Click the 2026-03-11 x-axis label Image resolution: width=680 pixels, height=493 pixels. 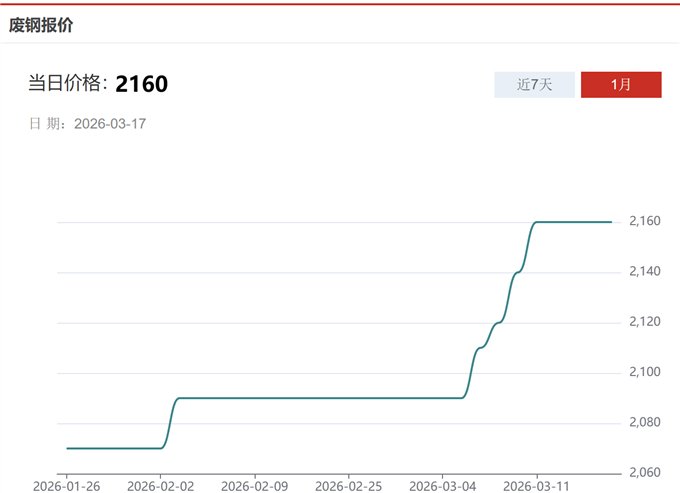click(x=537, y=486)
